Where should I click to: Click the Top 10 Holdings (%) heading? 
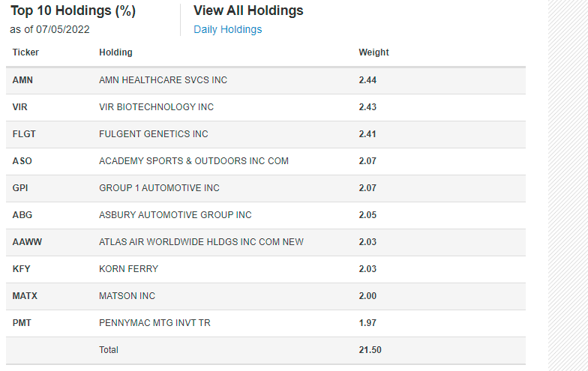point(73,10)
